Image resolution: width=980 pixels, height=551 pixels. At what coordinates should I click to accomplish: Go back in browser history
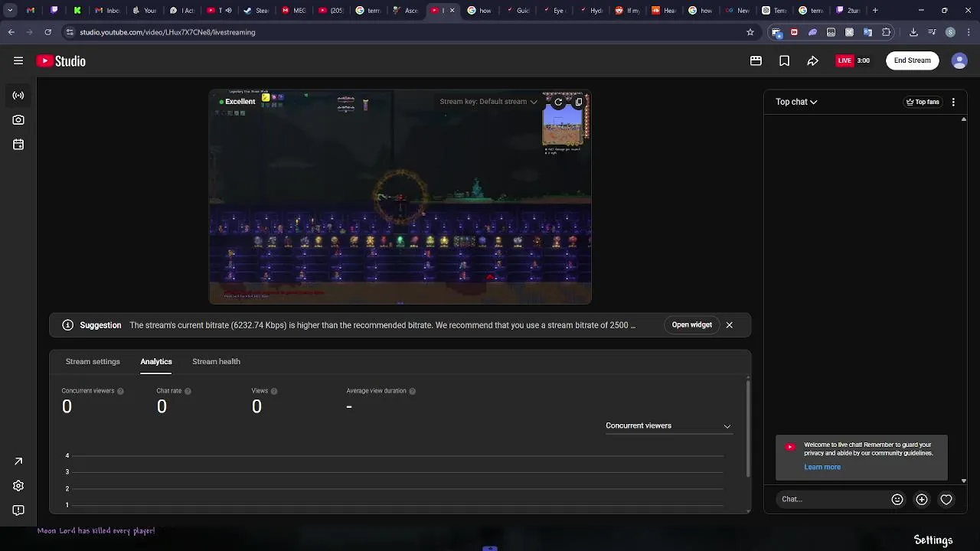(x=11, y=32)
